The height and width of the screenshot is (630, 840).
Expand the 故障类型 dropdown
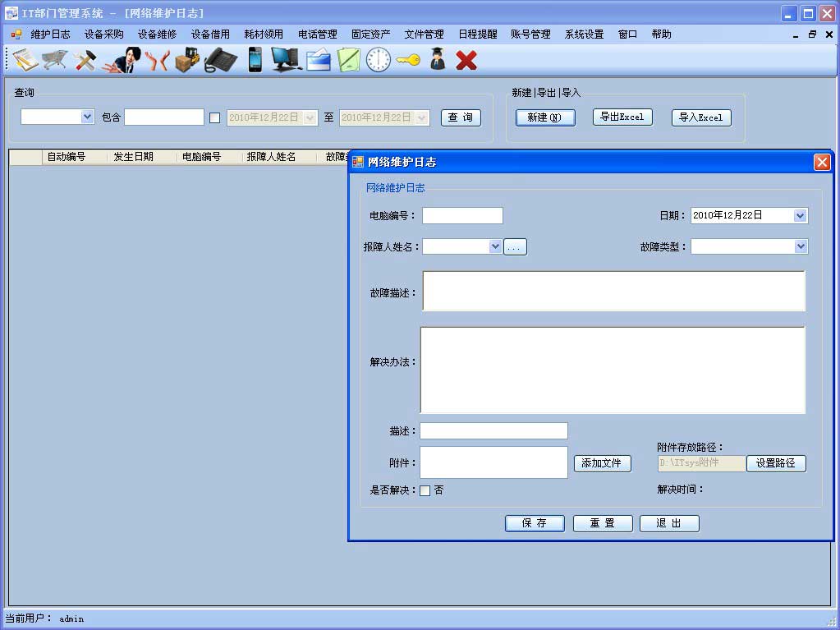pos(801,246)
